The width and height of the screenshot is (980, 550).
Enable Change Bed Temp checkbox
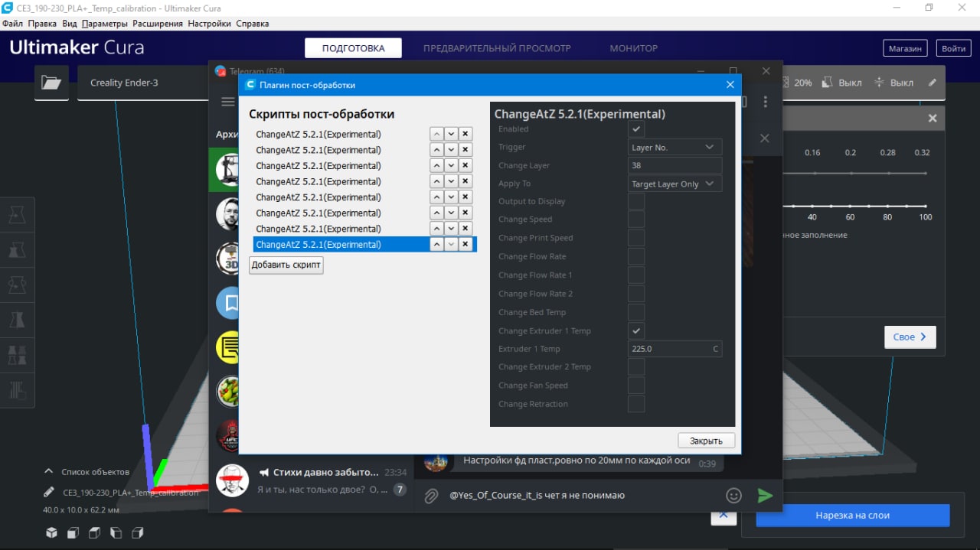[636, 312]
